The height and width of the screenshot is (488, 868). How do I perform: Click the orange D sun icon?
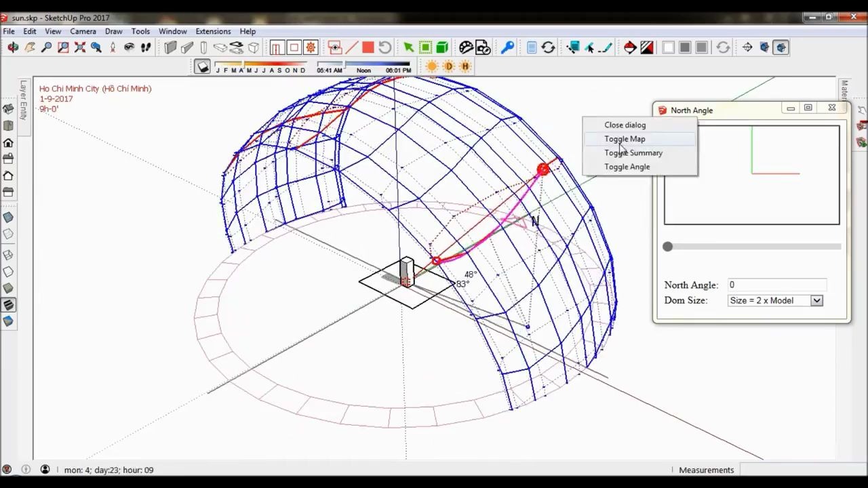(449, 66)
